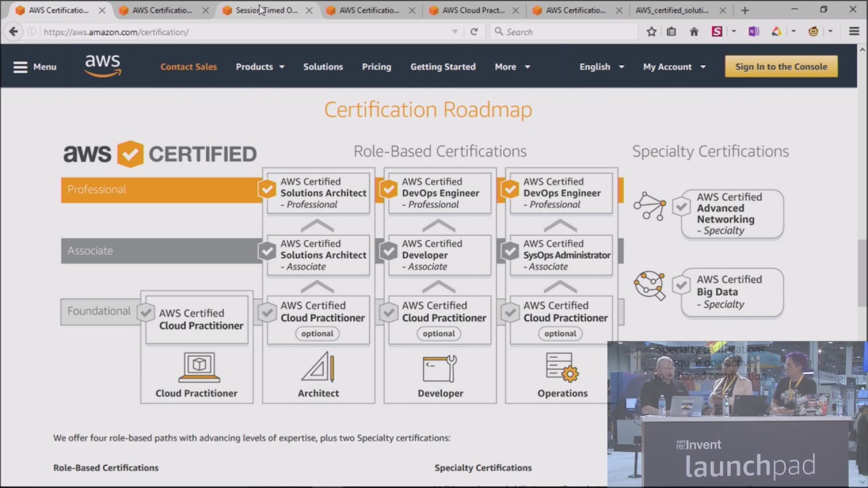Open a new browser tab with plus
Screen dimensions: 868x488
tap(745, 10)
